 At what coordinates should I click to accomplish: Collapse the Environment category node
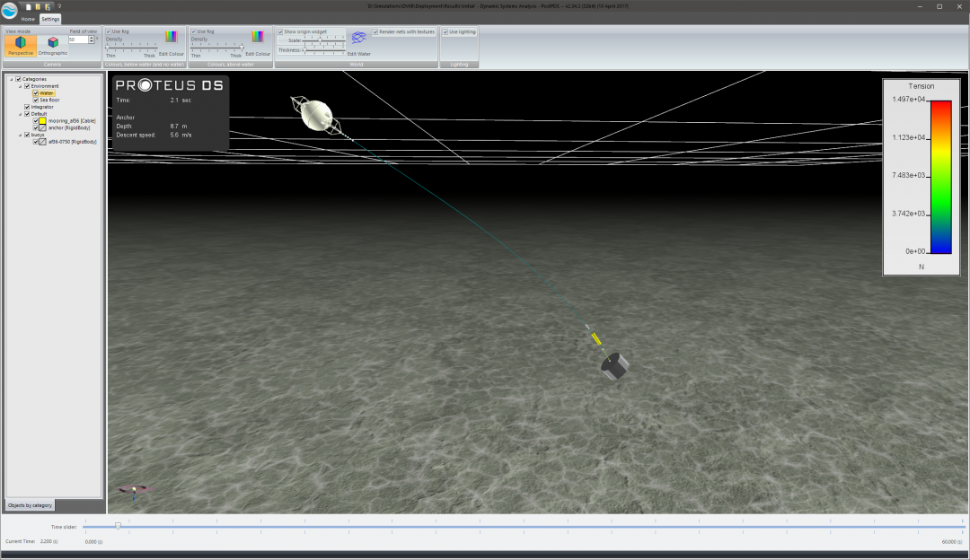[20, 86]
